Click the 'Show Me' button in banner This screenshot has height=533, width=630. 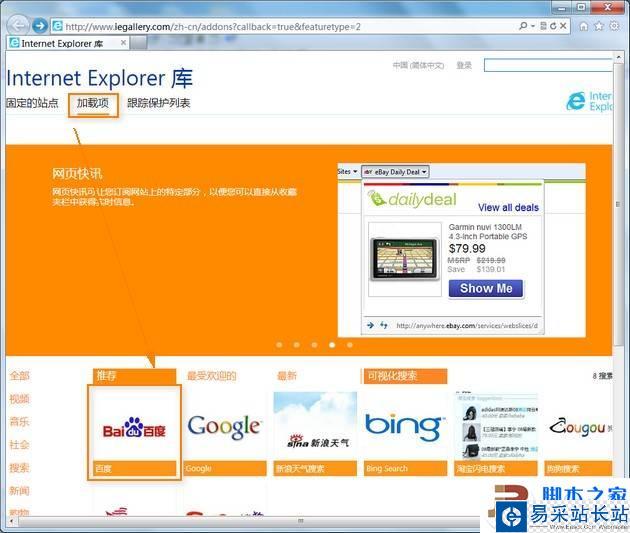click(486, 288)
